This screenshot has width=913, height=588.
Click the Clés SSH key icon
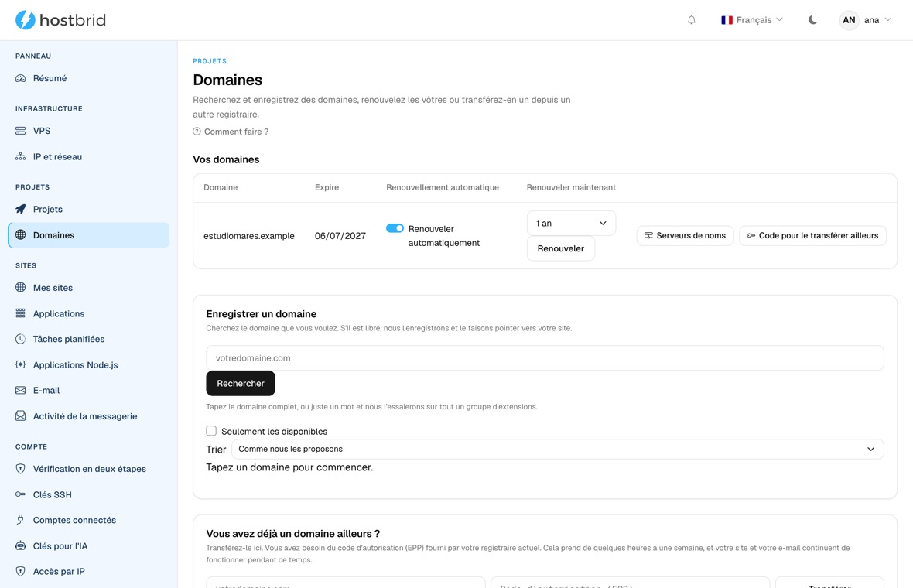point(20,494)
